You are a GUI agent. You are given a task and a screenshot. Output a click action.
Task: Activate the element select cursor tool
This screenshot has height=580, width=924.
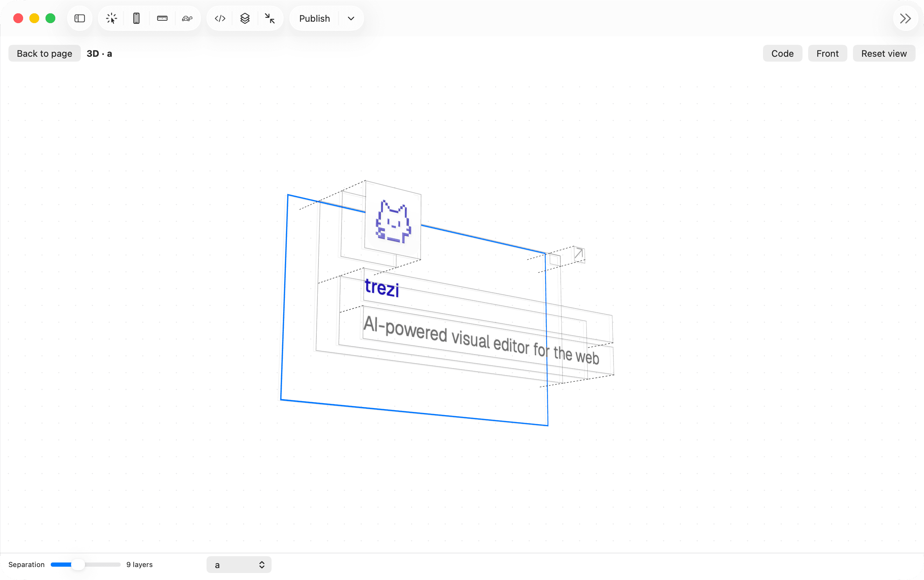(x=112, y=19)
